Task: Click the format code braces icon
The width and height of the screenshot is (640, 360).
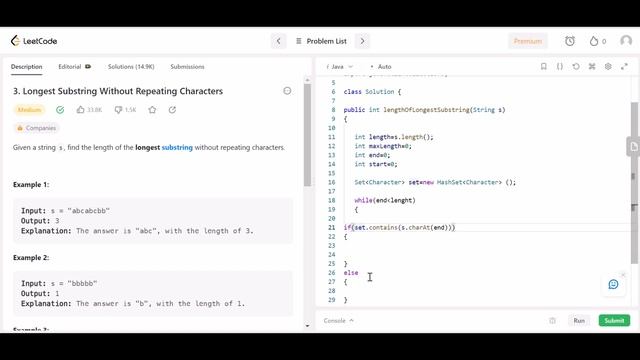Action: [560, 66]
